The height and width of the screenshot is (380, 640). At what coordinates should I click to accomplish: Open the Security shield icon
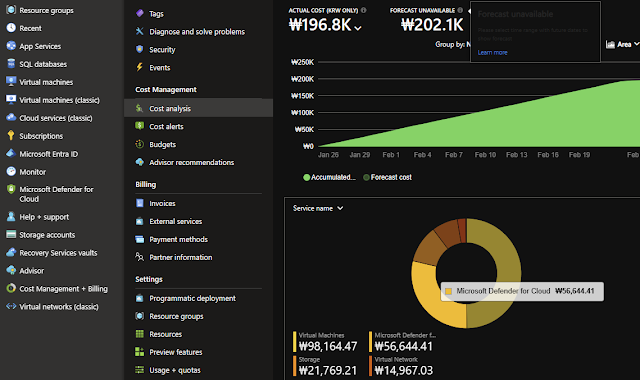click(140, 49)
